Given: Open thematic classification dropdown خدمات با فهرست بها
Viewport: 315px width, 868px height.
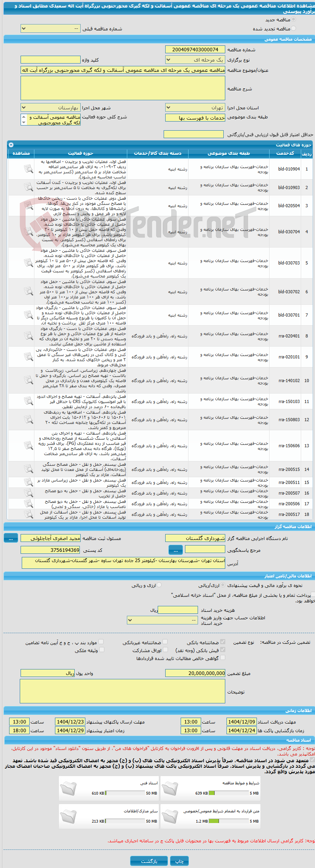Looking at the screenshot, I should click(x=195, y=118).
